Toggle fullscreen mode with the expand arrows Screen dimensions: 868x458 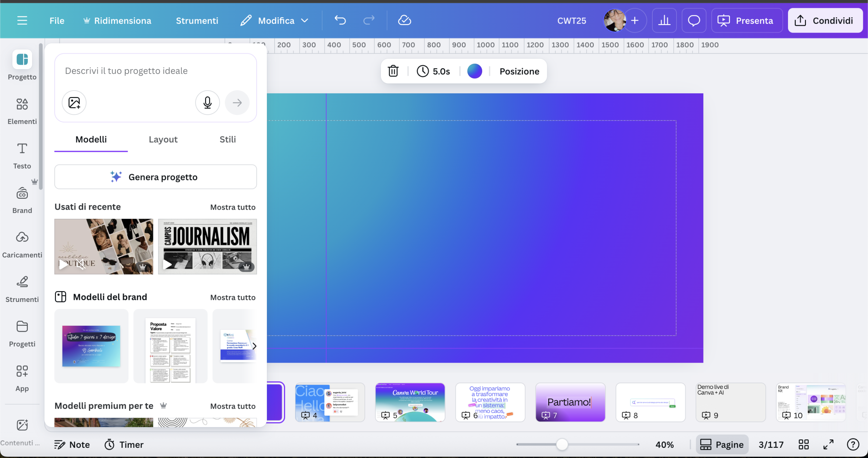click(x=828, y=444)
